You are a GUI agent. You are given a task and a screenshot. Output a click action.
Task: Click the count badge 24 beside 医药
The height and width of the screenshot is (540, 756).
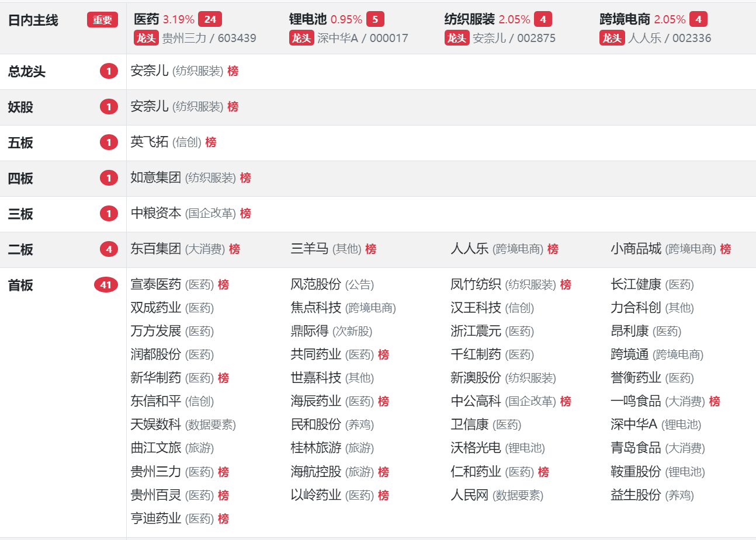210,19
